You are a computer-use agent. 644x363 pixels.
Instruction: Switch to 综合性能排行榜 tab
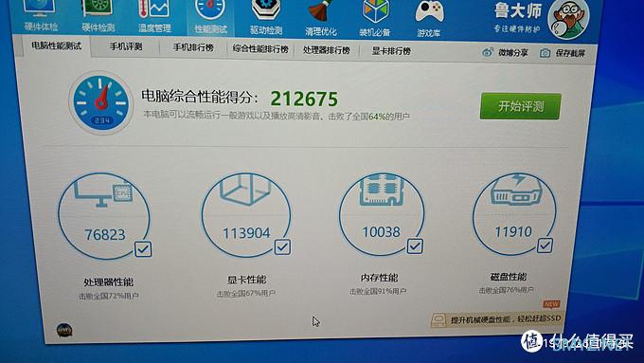pos(260,49)
